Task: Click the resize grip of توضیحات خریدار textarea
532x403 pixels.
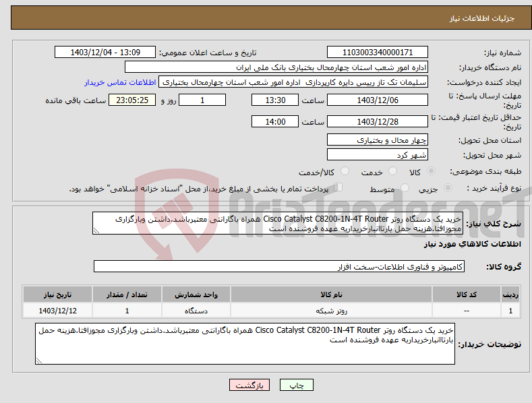Action: [39, 361]
